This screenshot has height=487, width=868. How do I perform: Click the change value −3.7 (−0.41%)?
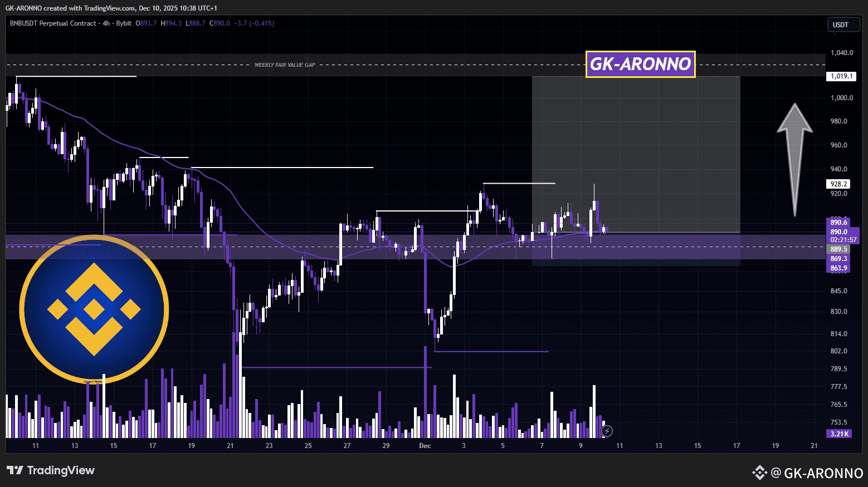point(254,23)
